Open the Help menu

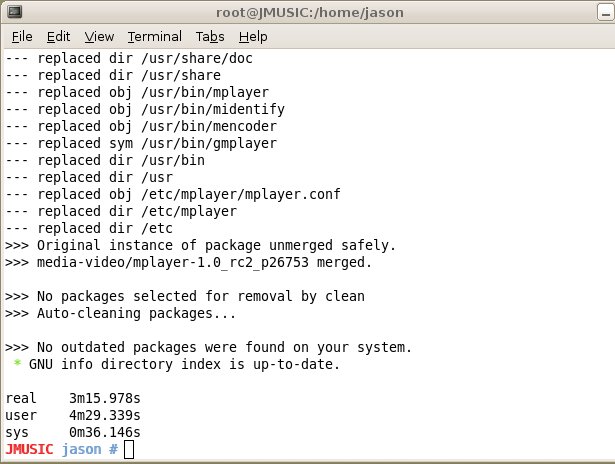253,36
